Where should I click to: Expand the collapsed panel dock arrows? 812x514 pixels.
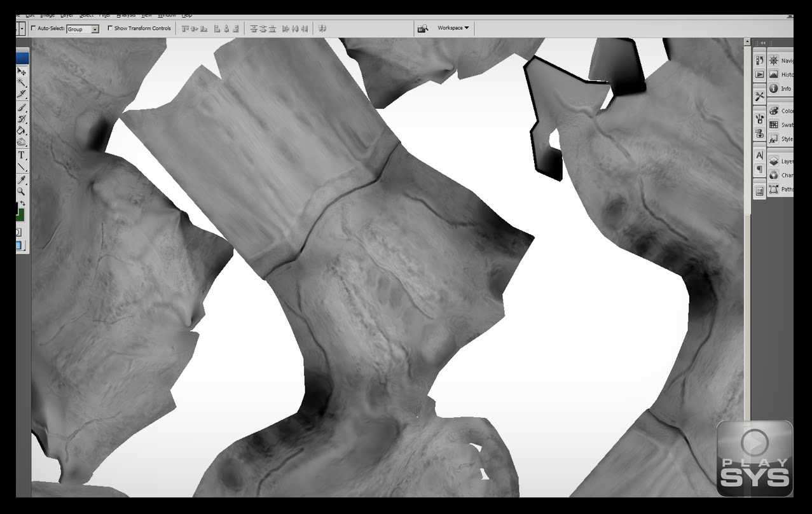pos(763,43)
